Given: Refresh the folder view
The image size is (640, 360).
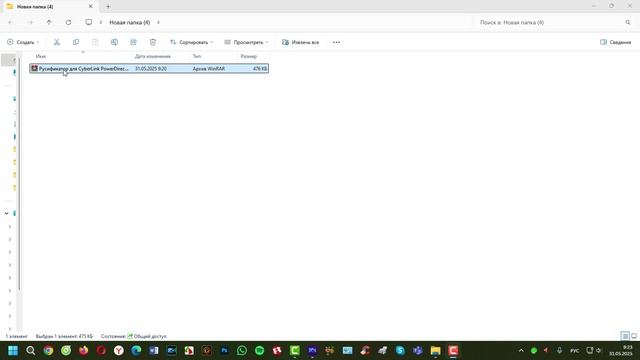Looking at the screenshot, I should tap(68, 22).
